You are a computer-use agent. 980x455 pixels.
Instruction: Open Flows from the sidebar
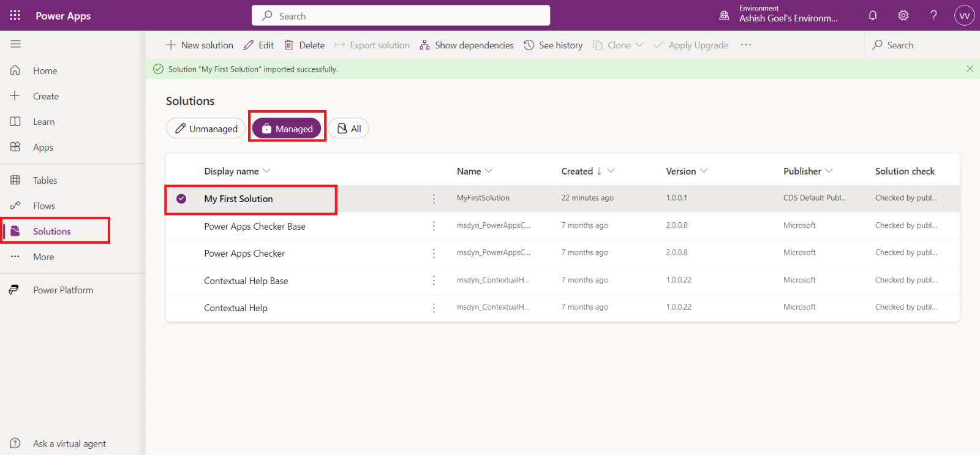[x=43, y=206]
